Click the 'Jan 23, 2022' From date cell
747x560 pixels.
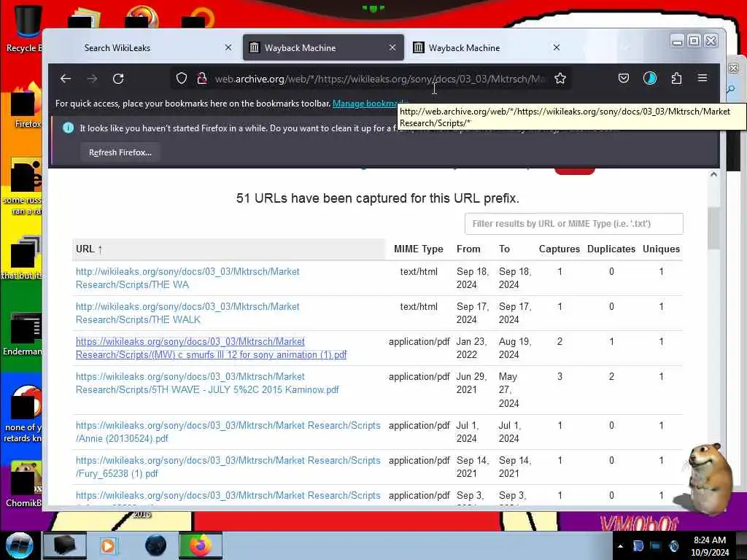[471, 348]
